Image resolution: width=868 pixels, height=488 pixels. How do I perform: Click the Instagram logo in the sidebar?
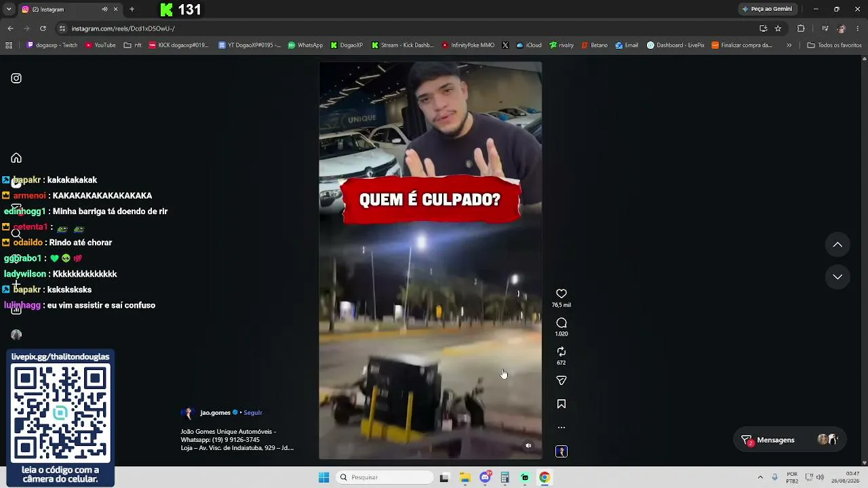(16, 78)
